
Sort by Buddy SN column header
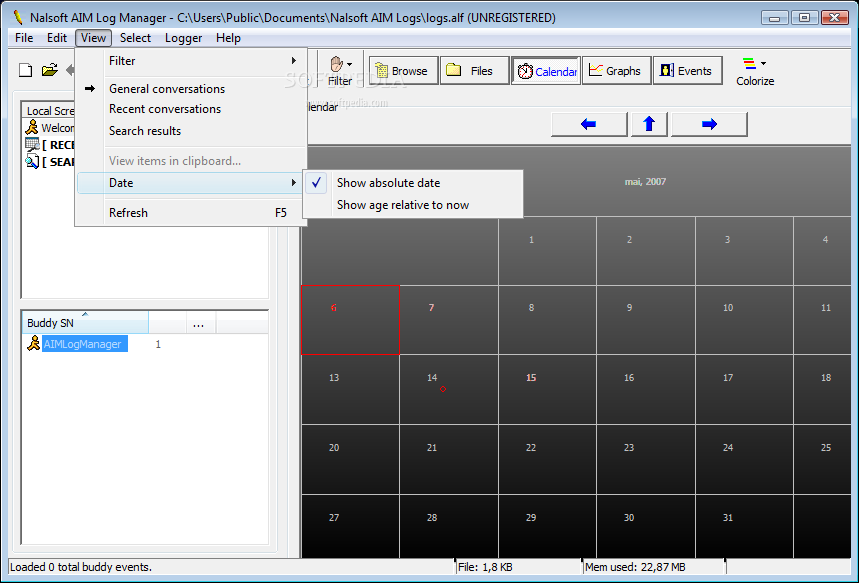click(x=85, y=323)
